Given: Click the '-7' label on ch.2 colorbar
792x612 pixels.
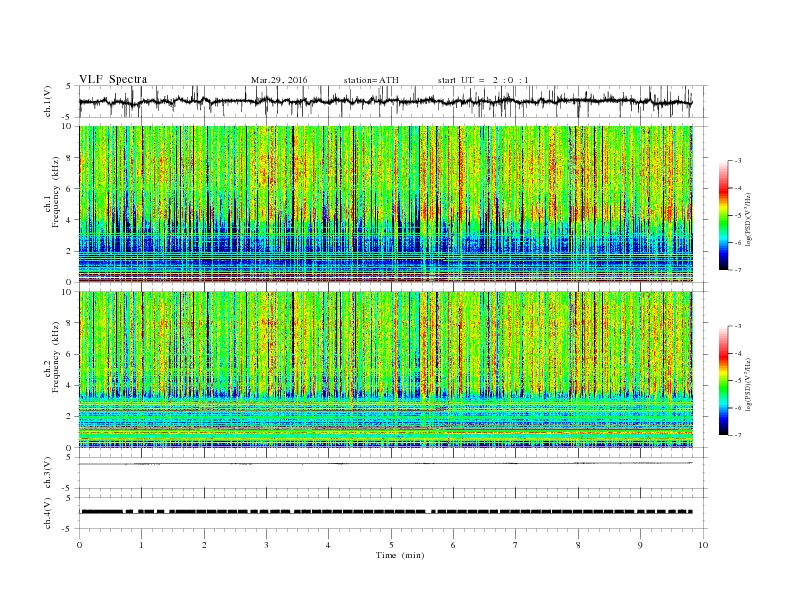Looking at the screenshot, I should (738, 435).
